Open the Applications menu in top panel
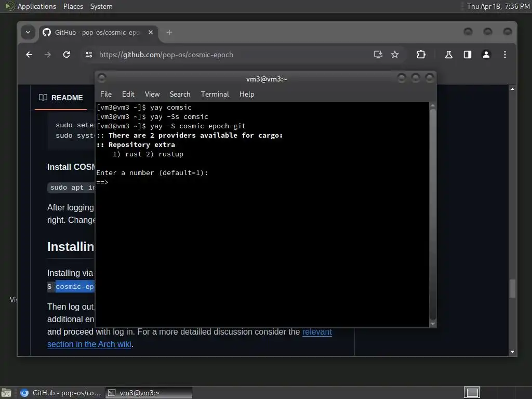This screenshot has width=532, height=399. point(37,6)
